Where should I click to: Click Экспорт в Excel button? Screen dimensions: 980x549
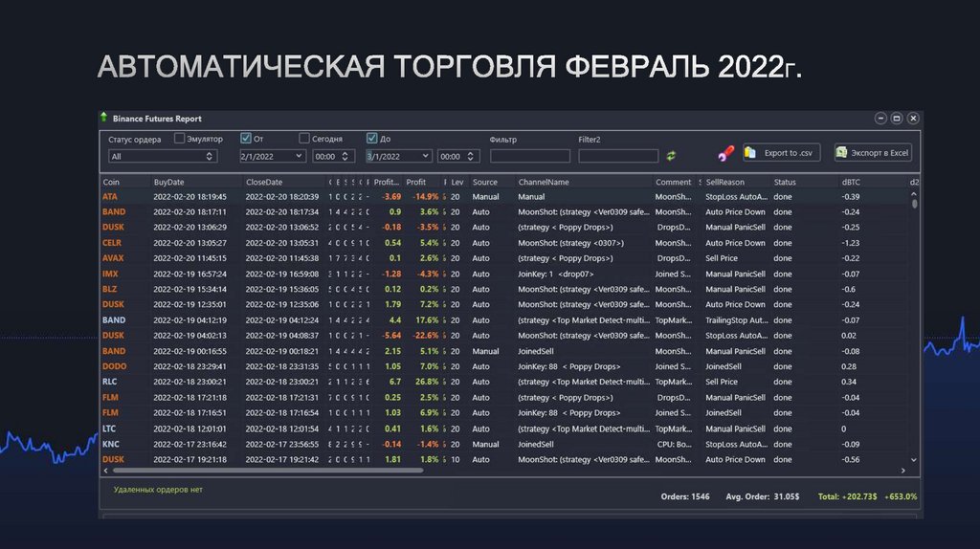(873, 153)
